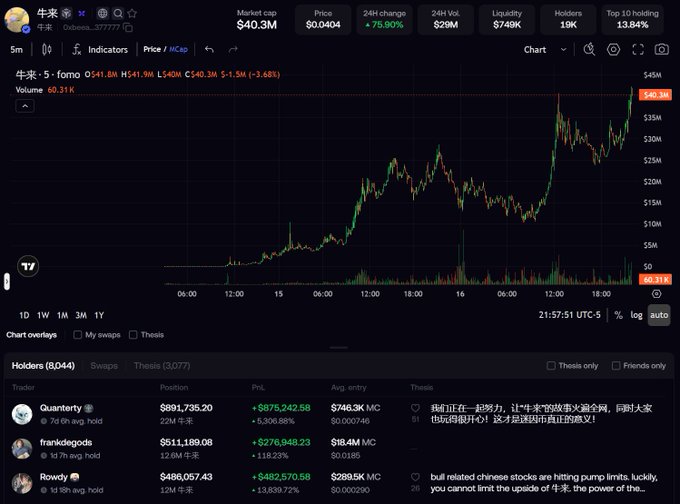This screenshot has height=504, width=680.
Task: Click the TradingView logo
Action: 28,266
